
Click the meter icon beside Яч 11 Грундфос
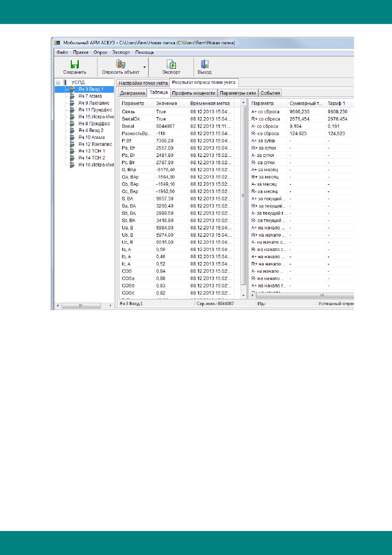[72, 110]
